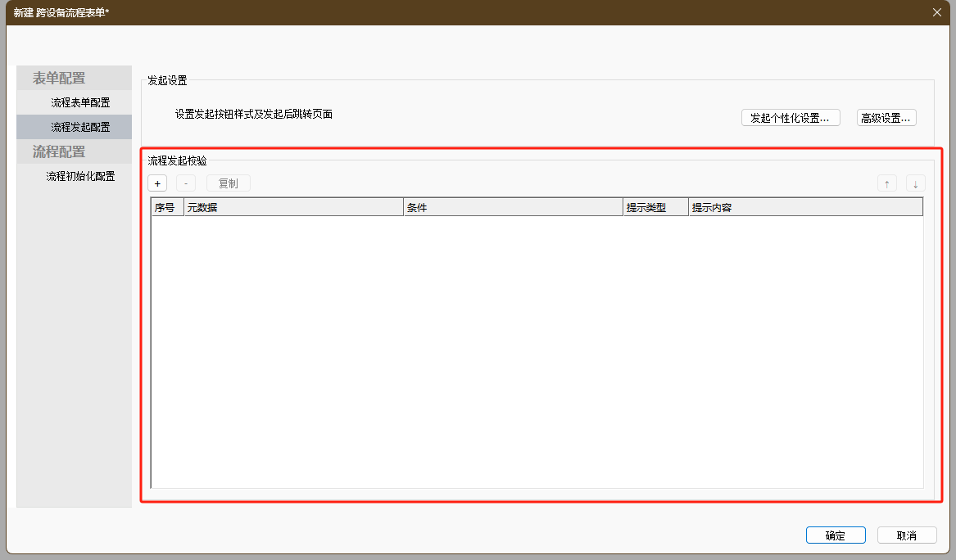
Task: Click the 流程配置 section header
Action: (x=59, y=152)
